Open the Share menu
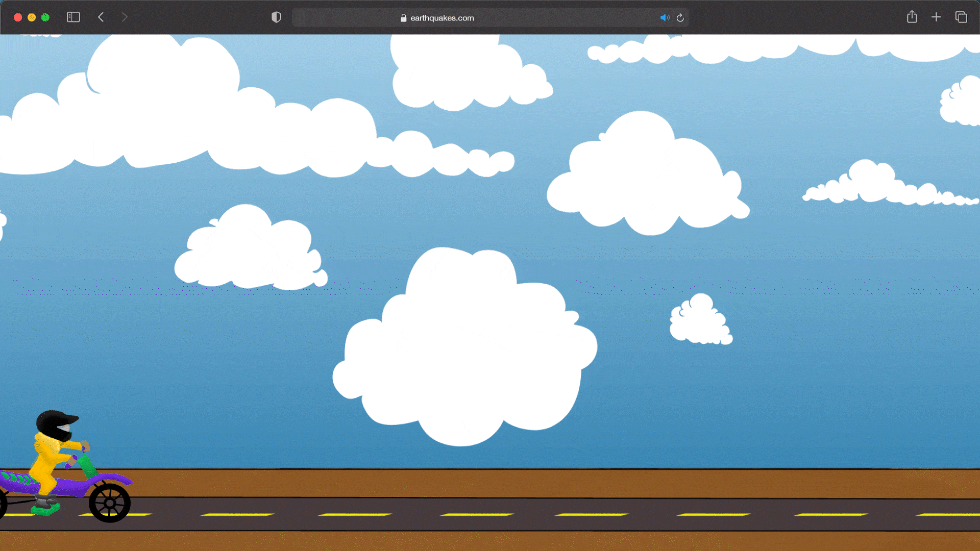The width and height of the screenshot is (980, 551). tap(912, 17)
